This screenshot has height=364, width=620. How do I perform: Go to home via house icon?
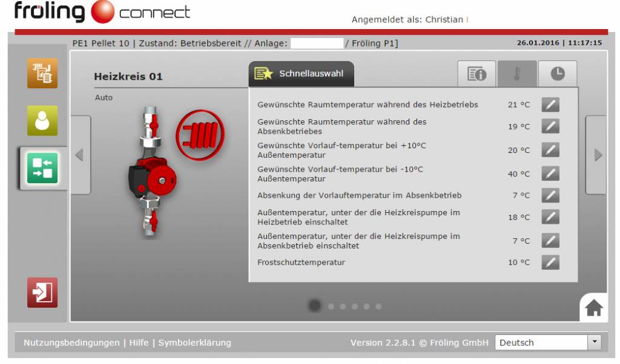594,308
